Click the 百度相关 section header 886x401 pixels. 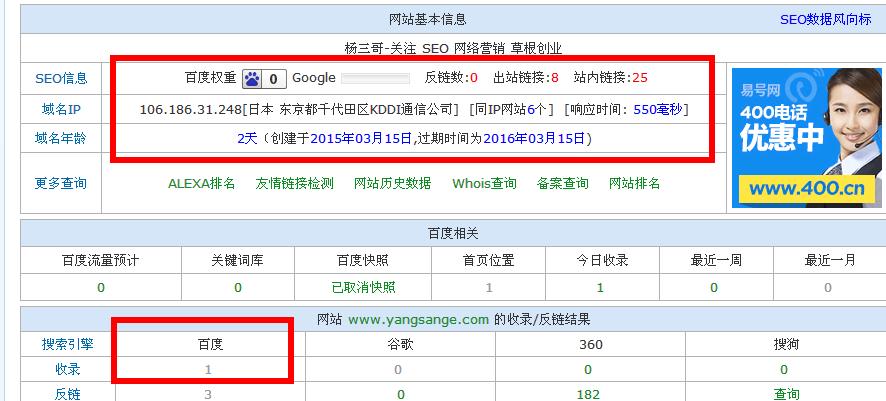(453, 233)
